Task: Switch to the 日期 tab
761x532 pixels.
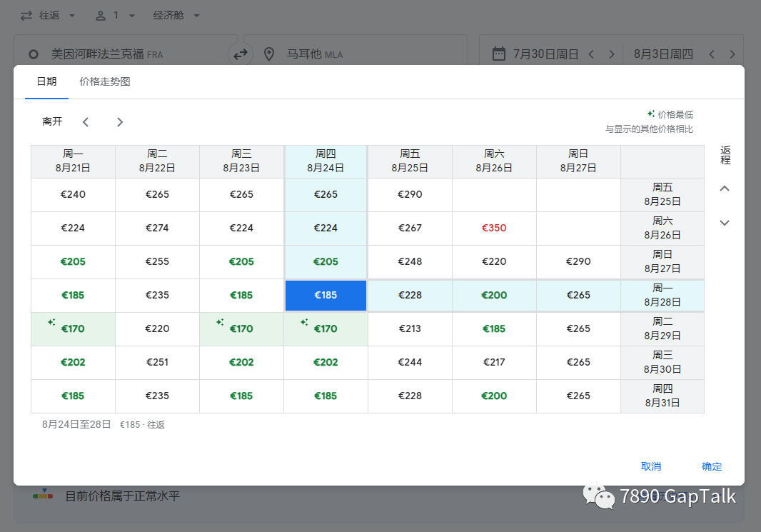Action: [x=46, y=81]
